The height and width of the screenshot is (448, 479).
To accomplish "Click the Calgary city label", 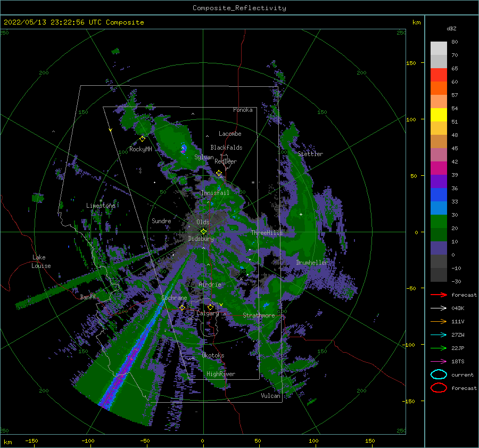I will (x=208, y=313).
